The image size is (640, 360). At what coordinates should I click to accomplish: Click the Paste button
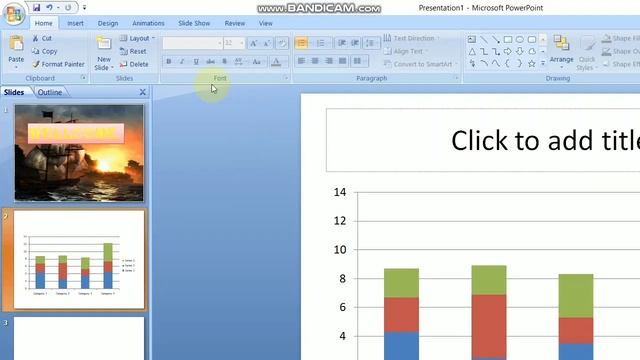tap(16, 51)
